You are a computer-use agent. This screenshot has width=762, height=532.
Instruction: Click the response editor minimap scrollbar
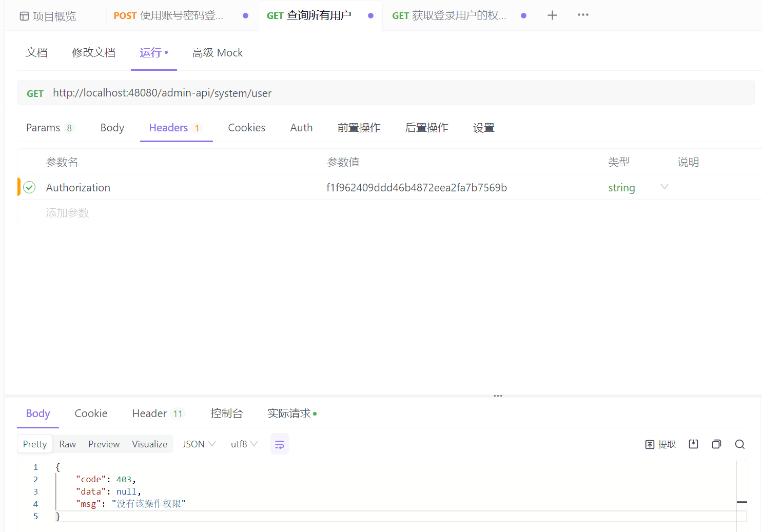point(741,496)
